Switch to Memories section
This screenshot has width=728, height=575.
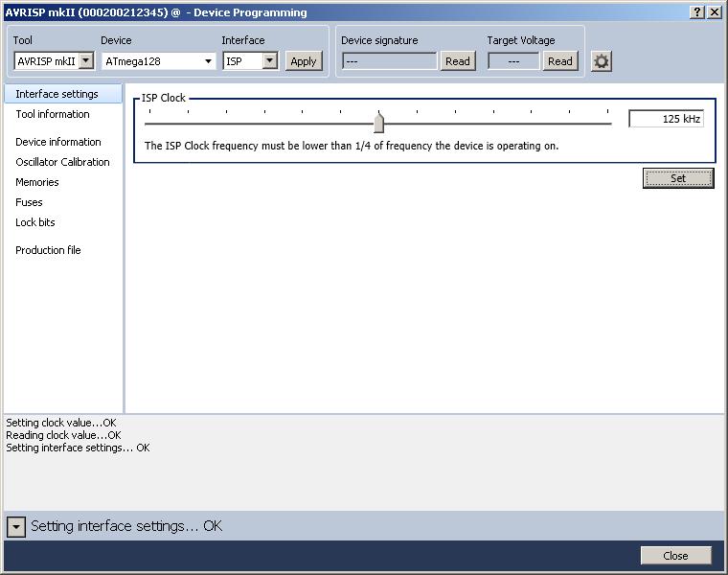click(x=37, y=182)
